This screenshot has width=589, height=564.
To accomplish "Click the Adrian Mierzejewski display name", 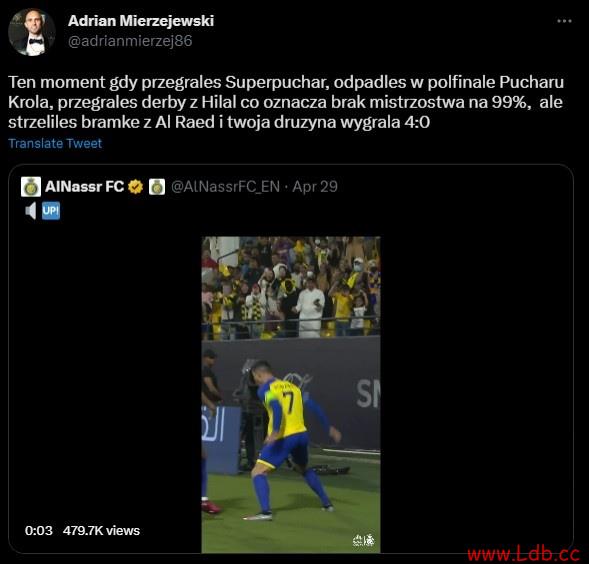I will pos(141,21).
